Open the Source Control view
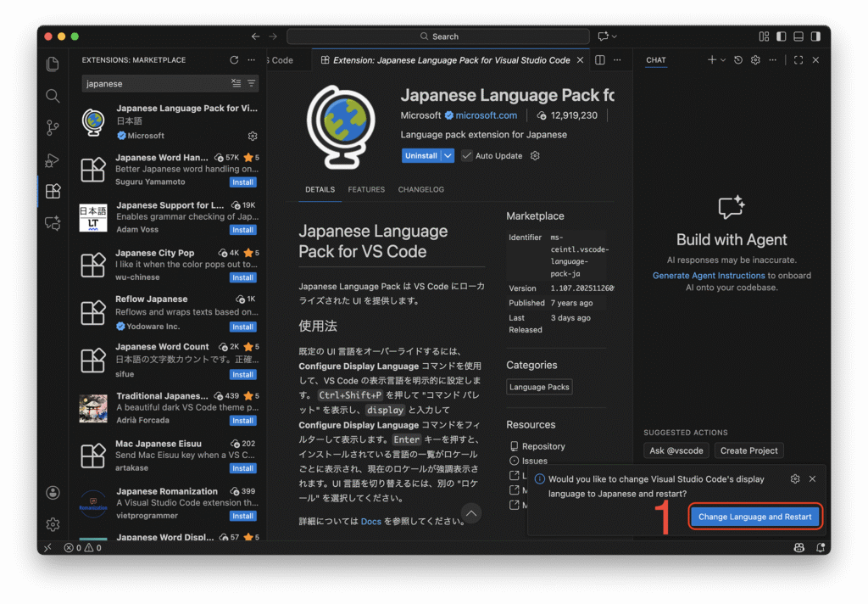Screen dimensions: 868x604 point(53,127)
